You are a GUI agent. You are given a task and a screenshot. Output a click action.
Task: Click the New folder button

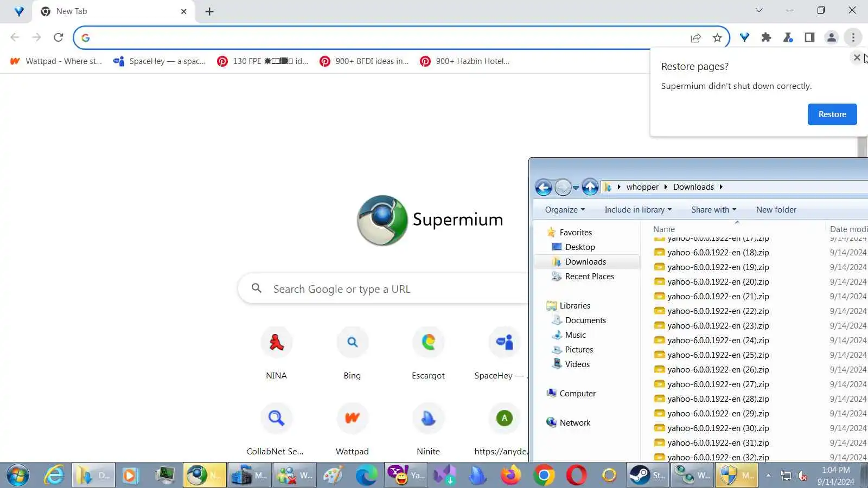pos(776,210)
